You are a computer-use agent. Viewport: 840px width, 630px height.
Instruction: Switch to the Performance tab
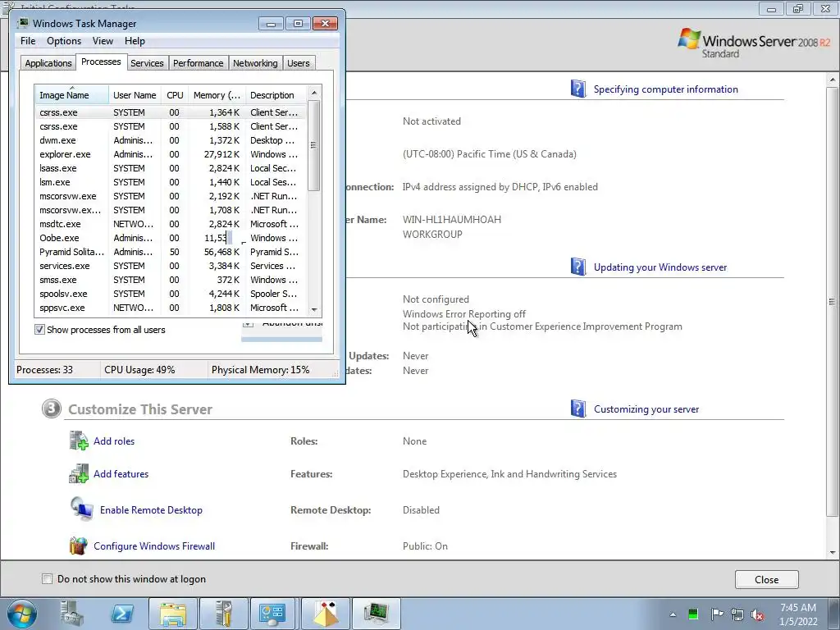pos(198,63)
